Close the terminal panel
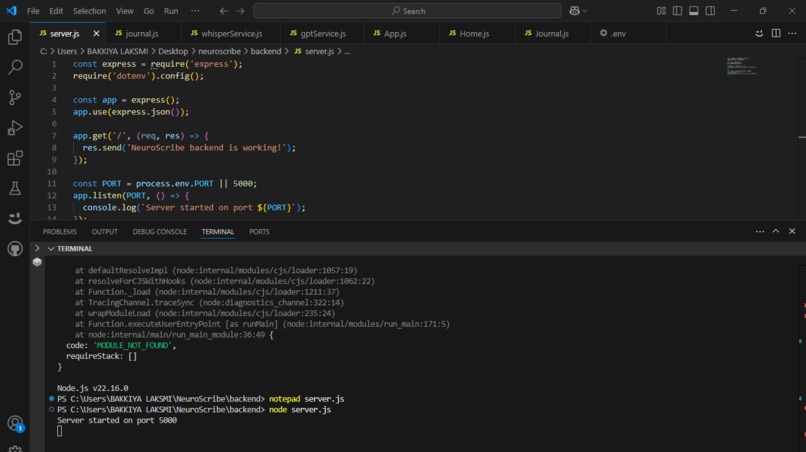The width and height of the screenshot is (806, 452). click(792, 231)
